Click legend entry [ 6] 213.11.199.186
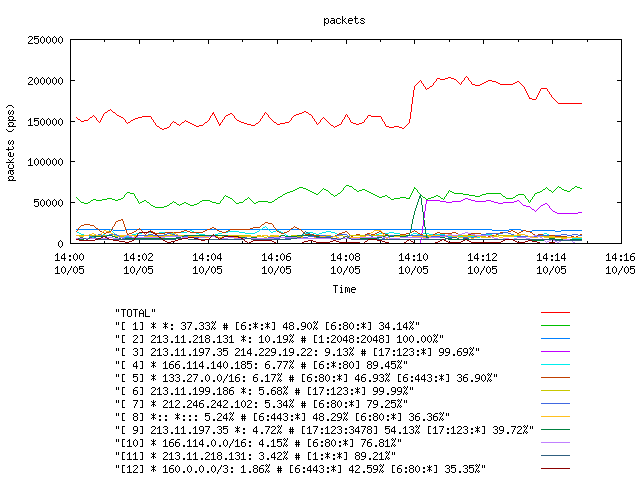Viewport: 640px width, 480px height. pyautogui.click(x=264, y=391)
